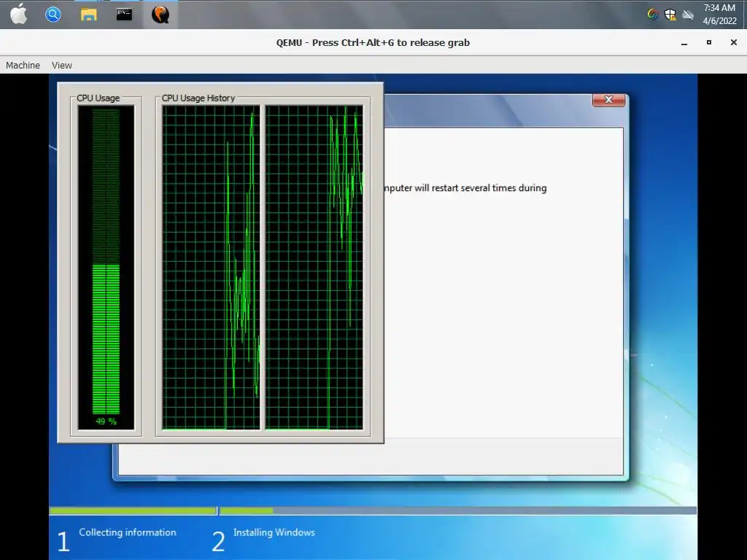Open the terminal icon in the taskbar

pyautogui.click(x=124, y=15)
